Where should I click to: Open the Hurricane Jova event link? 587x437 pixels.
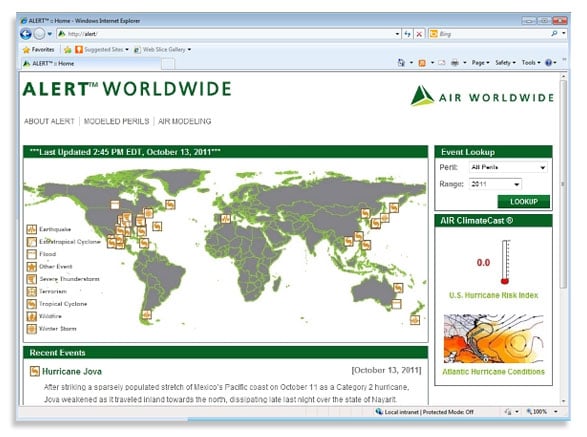(x=72, y=371)
